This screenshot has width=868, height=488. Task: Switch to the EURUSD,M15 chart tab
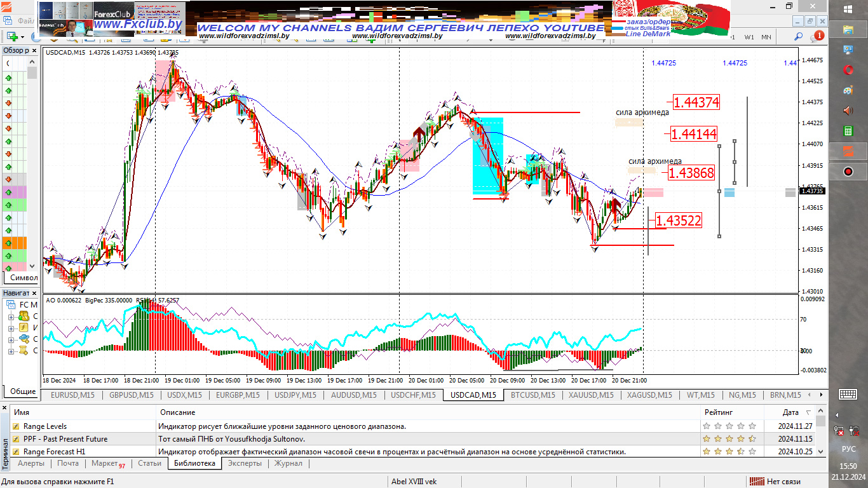coord(72,395)
